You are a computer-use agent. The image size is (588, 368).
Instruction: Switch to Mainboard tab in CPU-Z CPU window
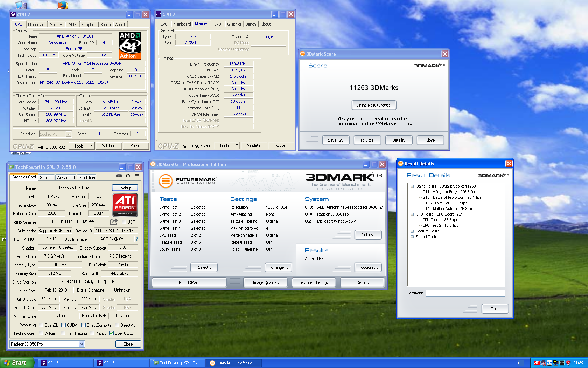[37, 25]
